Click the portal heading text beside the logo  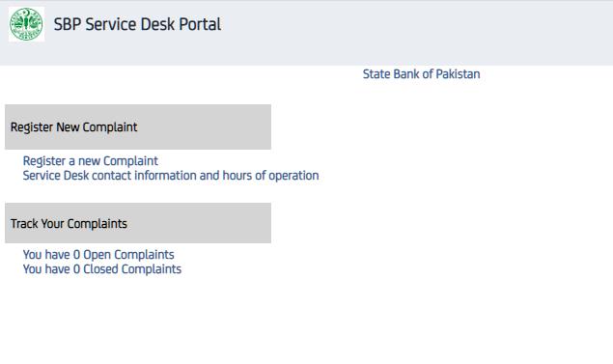pyautogui.click(x=137, y=24)
